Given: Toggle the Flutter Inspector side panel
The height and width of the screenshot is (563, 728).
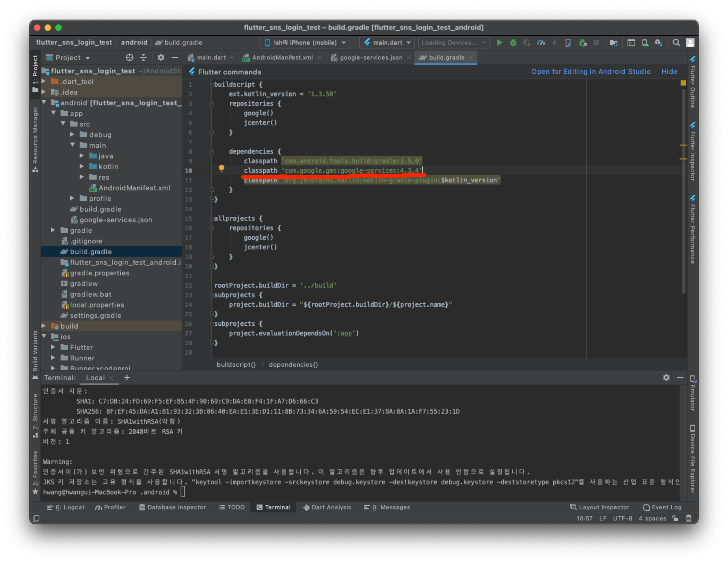Looking at the screenshot, I should click(x=692, y=152).
